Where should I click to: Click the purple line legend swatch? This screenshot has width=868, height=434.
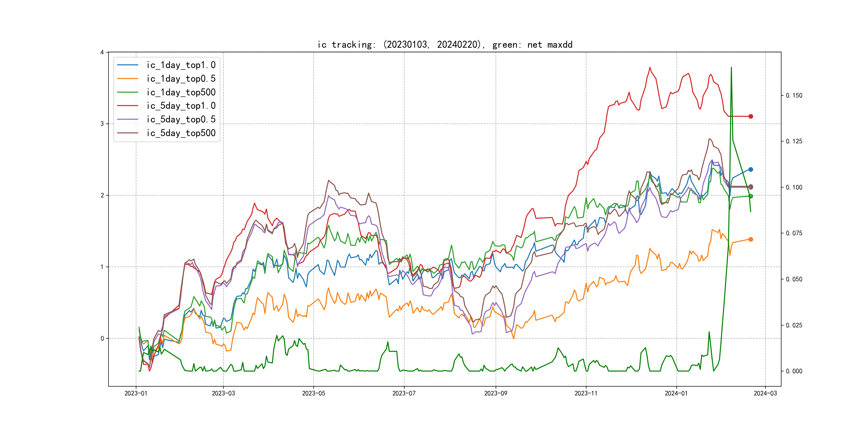(127, 119)
